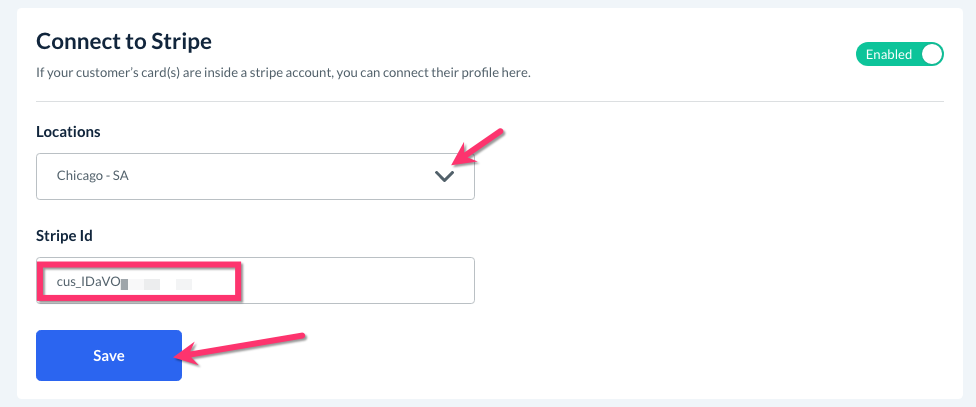976x407 pixels.
Task: Expand the Locations dropdown chevron
Action: (444, 176)
